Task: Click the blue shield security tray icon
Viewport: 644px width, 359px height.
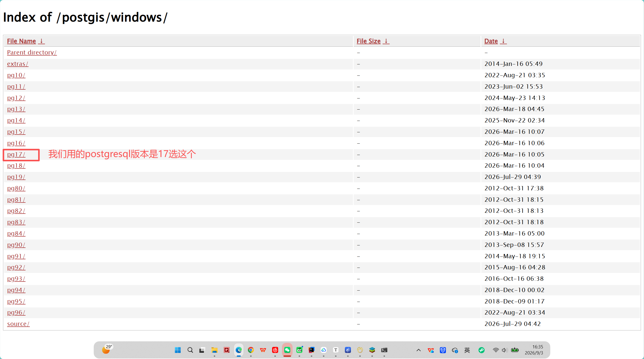Action: [443, 350]
